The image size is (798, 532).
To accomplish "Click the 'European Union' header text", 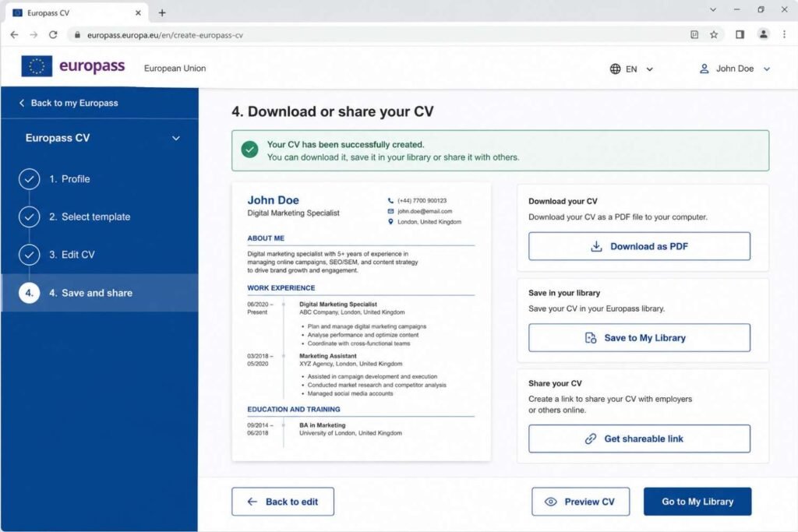I will pyautogui.click(x=175, y=68).
